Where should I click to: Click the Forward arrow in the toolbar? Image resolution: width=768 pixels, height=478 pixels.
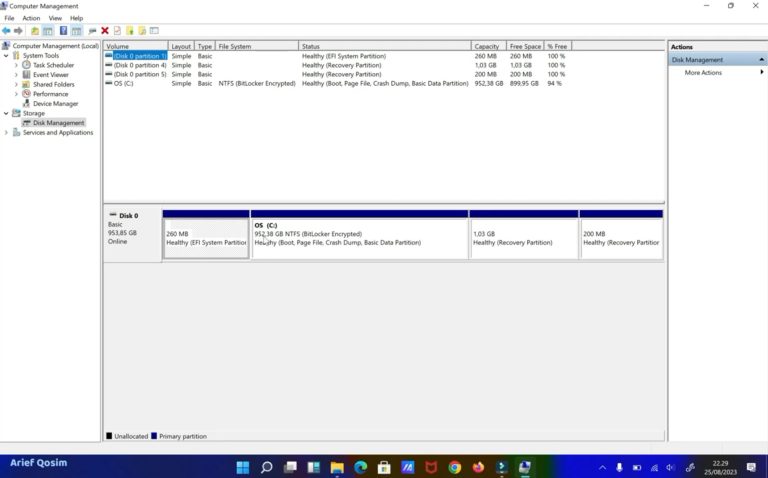(x=18, y=31)
